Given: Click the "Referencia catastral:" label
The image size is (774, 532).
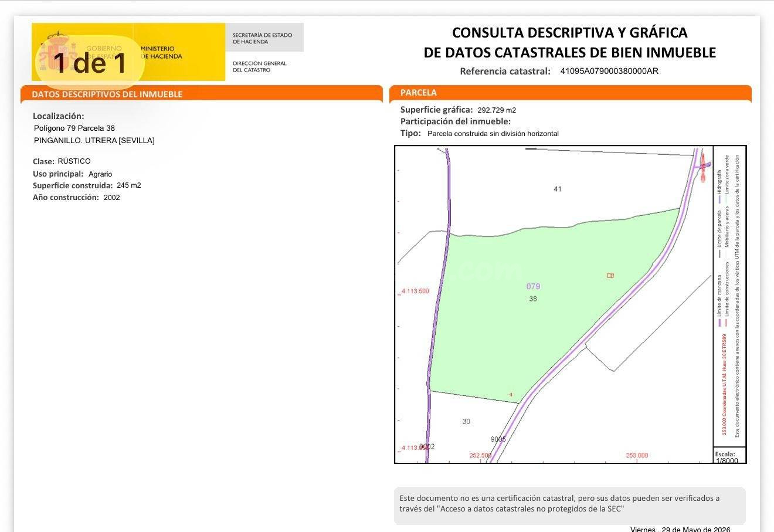Looking at the screenshot, I should pos(505,71).
